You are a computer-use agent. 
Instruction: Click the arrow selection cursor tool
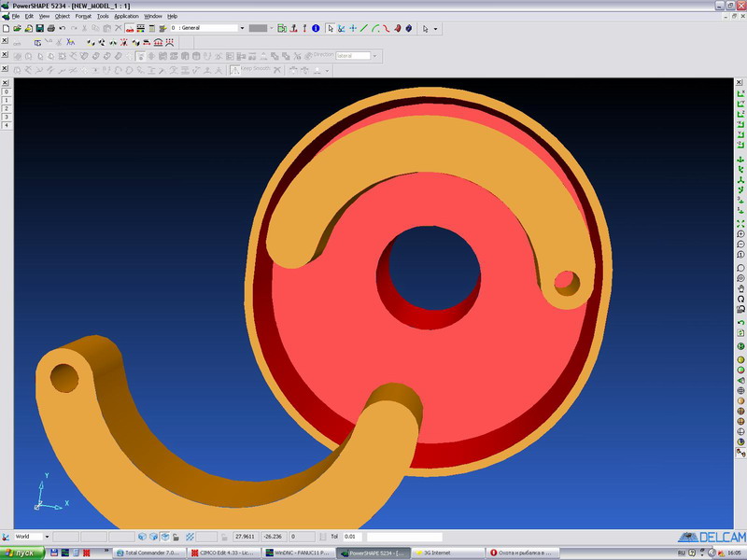(330, 29)
